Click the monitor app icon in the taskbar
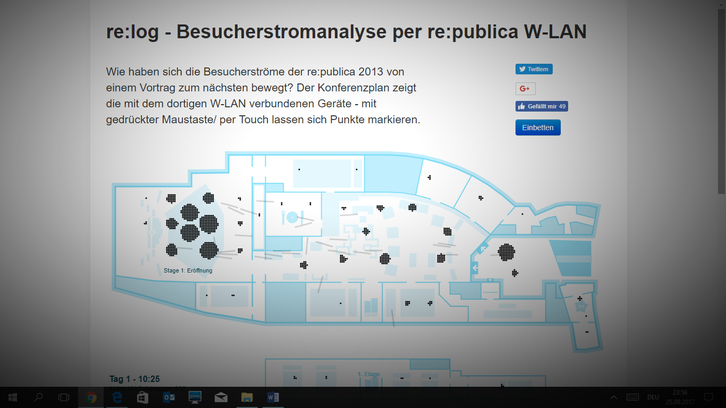Screen dimensions: 726x408 (195, 397)
